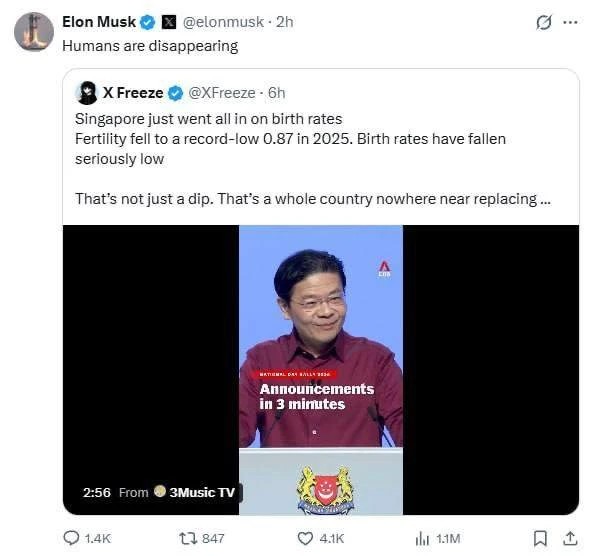This screenshot has height=556, width=594.
Task: Open Elon Musk's rocket profile avatar
Action: [34, 31]
